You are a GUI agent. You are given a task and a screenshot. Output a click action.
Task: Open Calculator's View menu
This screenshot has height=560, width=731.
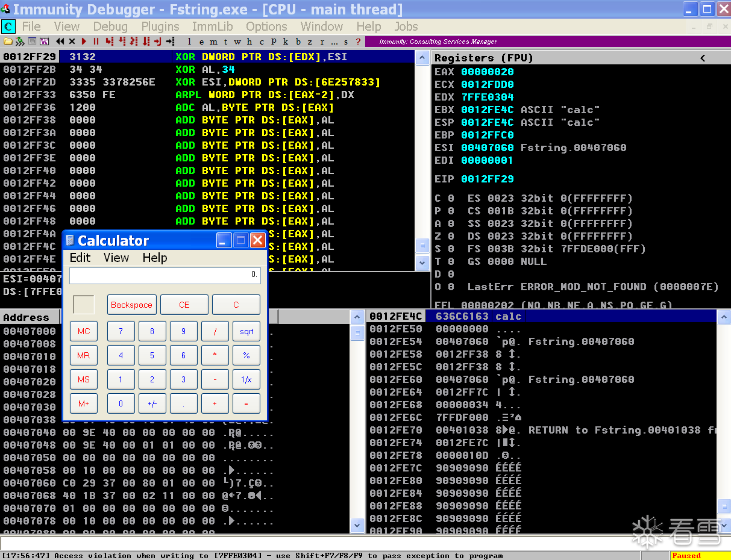[116, 258]
